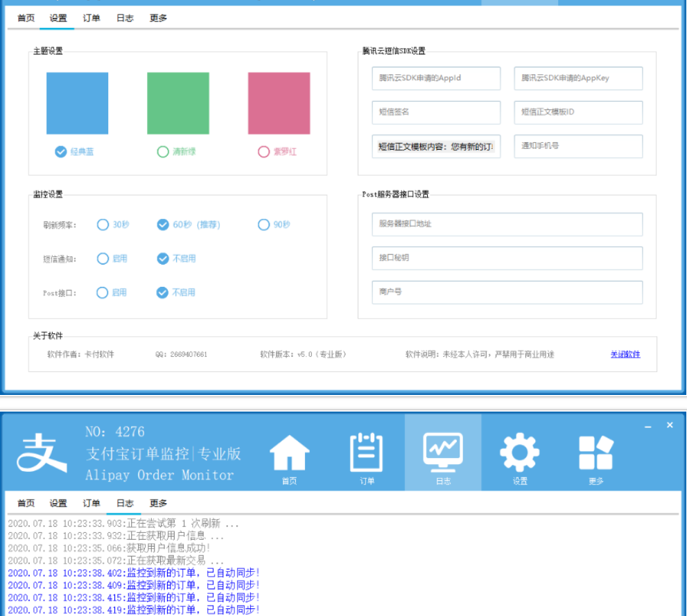Pick the blue theme color swatch
This screenshot has width=687, height=616.
click(77, 103)
